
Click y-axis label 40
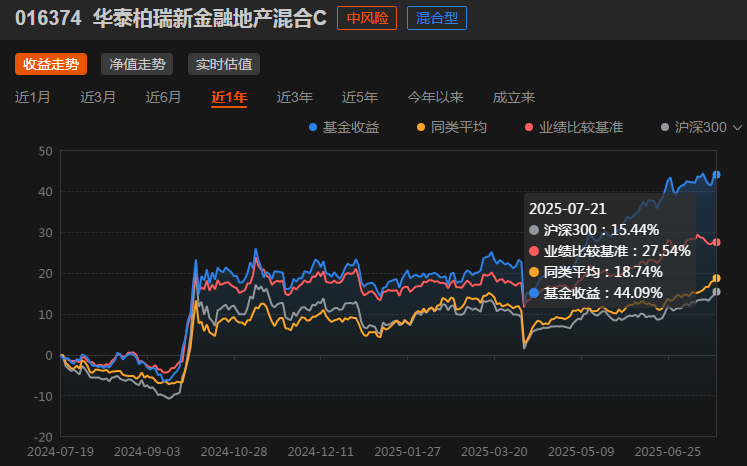(x=46, y=192)
